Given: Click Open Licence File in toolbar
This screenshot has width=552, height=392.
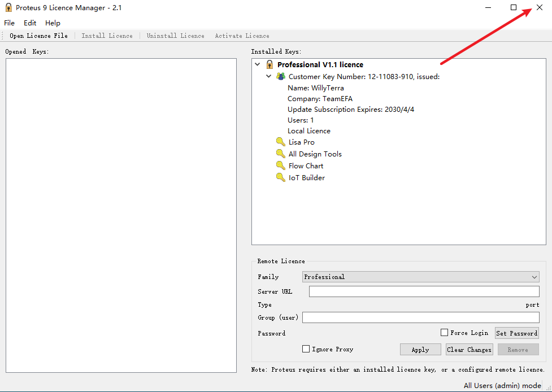Looking at the screenshot, I should point(38,36).
